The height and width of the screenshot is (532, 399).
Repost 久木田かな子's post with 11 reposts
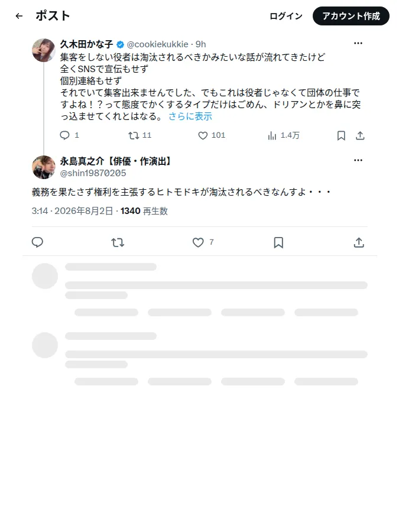pos(134,136)
